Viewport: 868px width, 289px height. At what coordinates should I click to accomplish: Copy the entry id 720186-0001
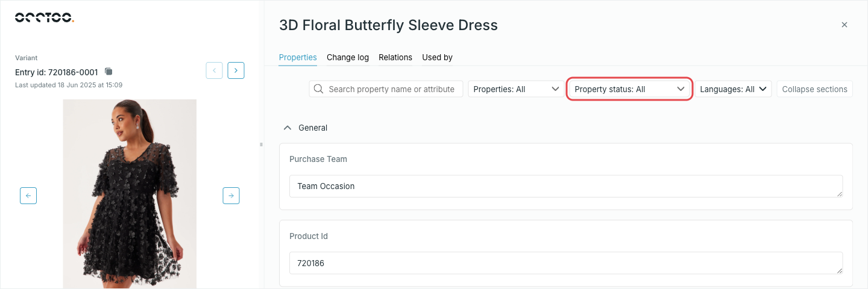coord(108,72)
